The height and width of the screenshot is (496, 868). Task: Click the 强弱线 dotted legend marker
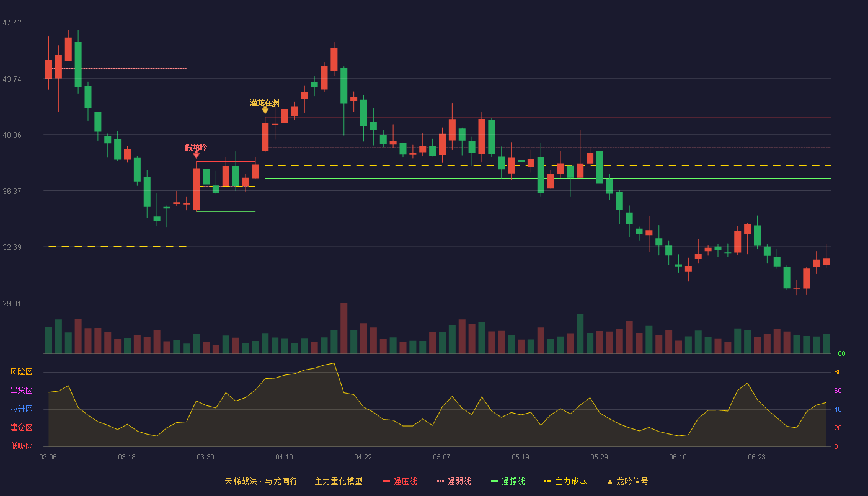coord(440,482)
